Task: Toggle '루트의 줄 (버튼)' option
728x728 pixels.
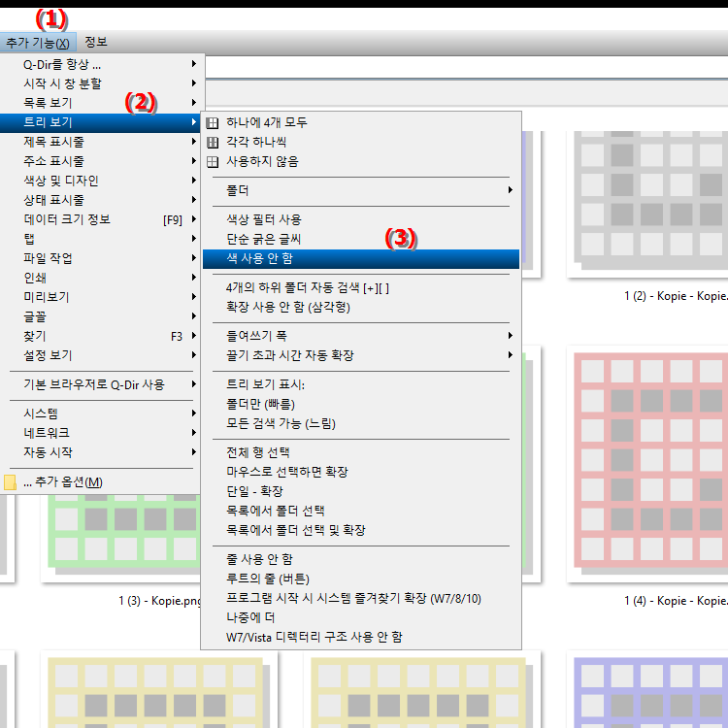Action: pyautogui.click(x=361, y=579)
